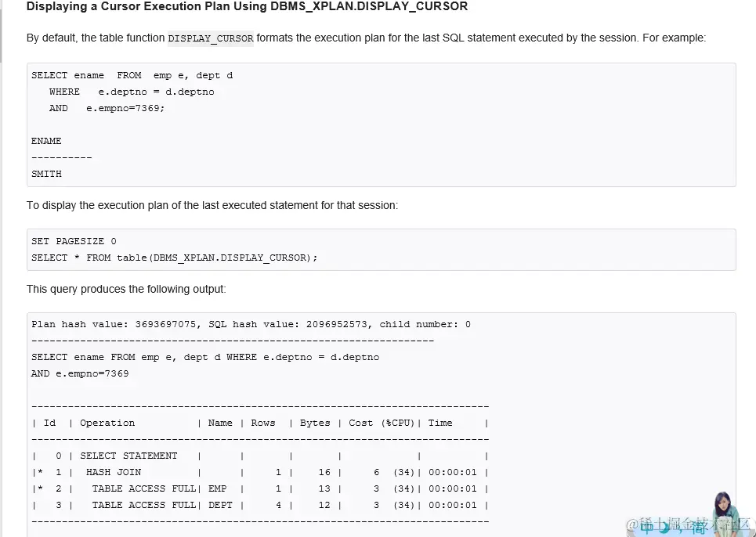This screenshot has height=537, width=756.
Task: Click 'Bytes' column header in plan table
Action: point(315,423)
